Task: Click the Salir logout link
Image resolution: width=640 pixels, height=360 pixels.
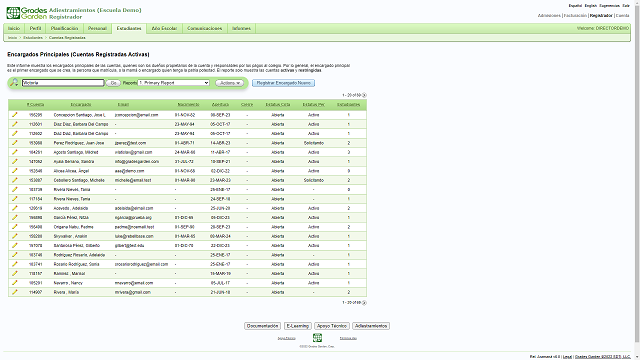Action: pyautogui.click(x=626, y=6)
